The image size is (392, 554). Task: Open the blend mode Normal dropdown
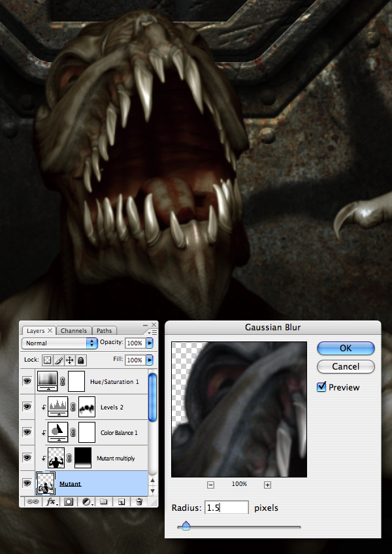tap(59, 343)
